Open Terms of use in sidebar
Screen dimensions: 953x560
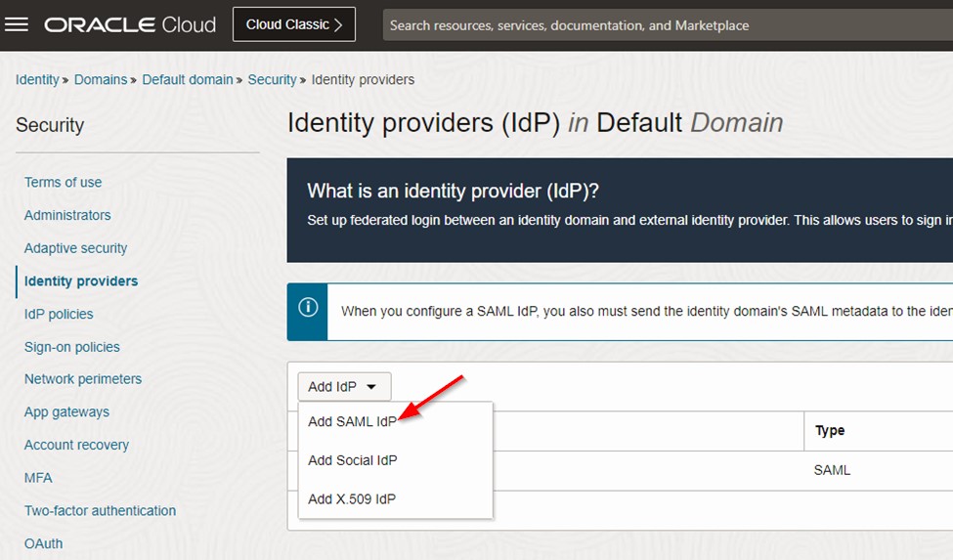(x=63, y=182)
